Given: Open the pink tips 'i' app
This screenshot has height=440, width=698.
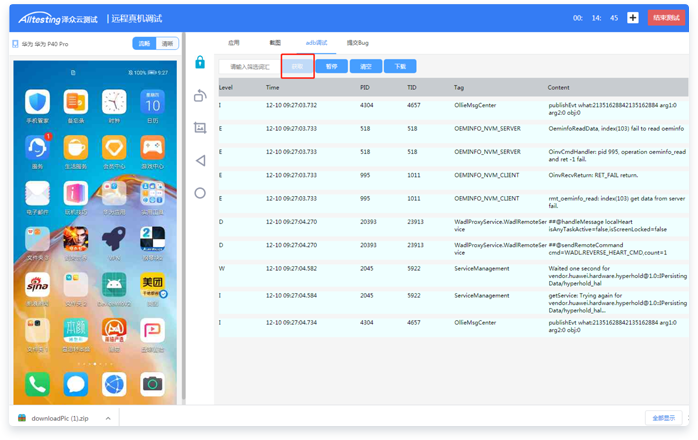Looking at the screenshot, I should point(76,193).
